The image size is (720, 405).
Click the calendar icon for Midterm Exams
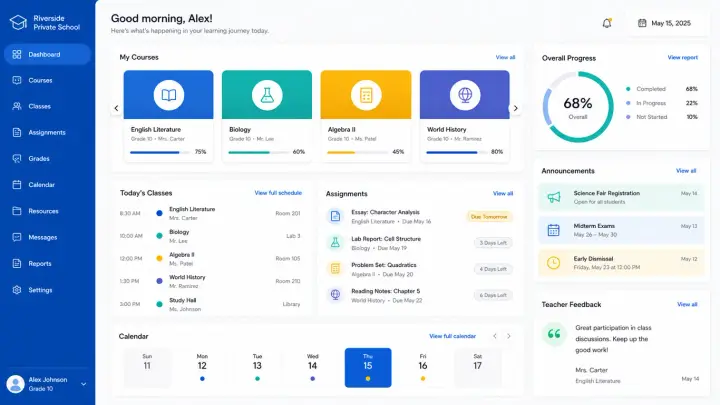[554, 230]
